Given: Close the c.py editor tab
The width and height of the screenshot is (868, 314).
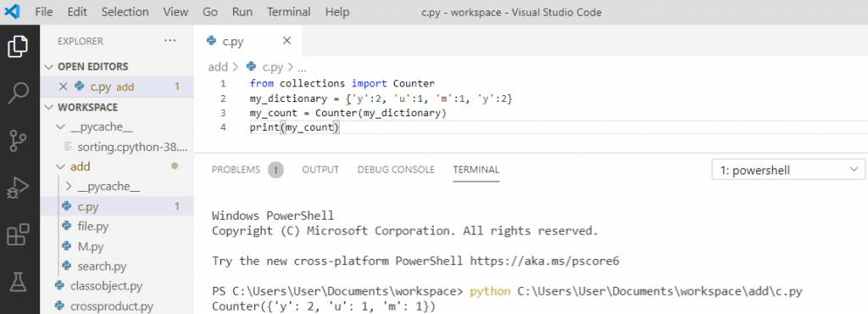Looking at the screenshot, I should (287, 41).
